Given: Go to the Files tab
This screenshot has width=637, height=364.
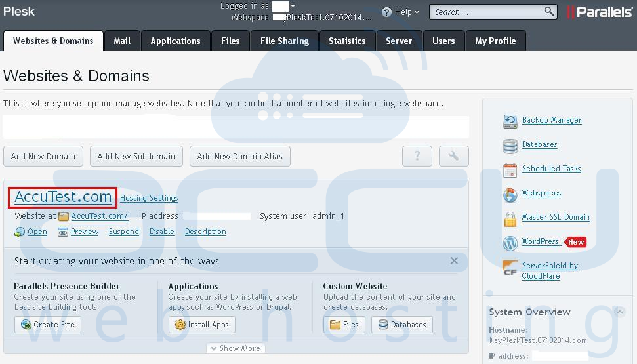Looking at the screenshot, I should pos(230,41).
